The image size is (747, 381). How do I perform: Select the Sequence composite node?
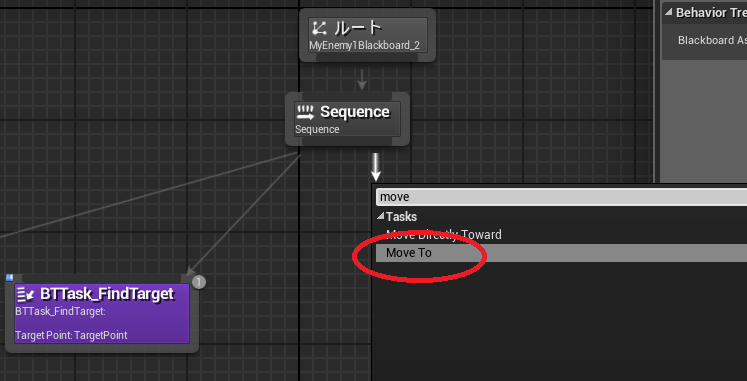coord(347,119)
